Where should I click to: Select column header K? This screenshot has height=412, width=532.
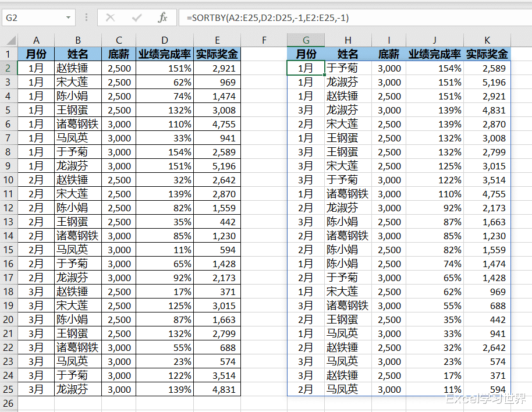click(487, 40)
